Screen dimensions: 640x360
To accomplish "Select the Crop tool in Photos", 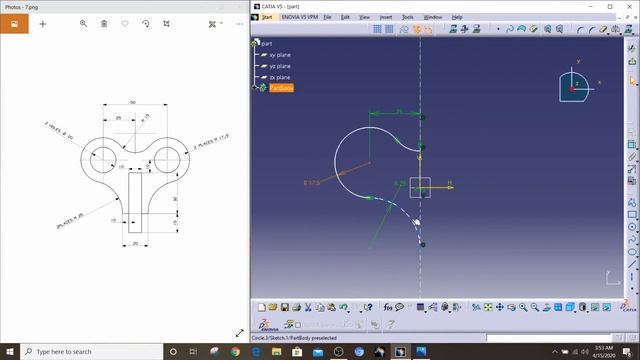I will [167, 24].
